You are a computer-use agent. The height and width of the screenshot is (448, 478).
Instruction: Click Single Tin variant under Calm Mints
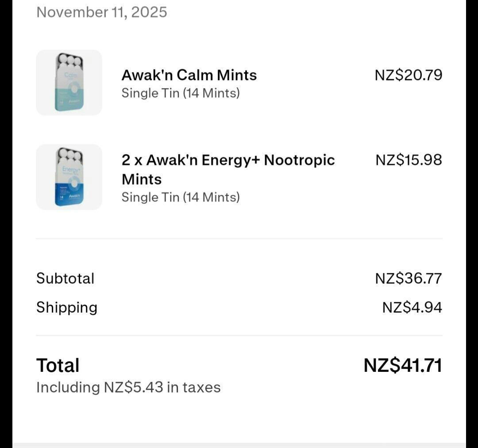(181, 93)
